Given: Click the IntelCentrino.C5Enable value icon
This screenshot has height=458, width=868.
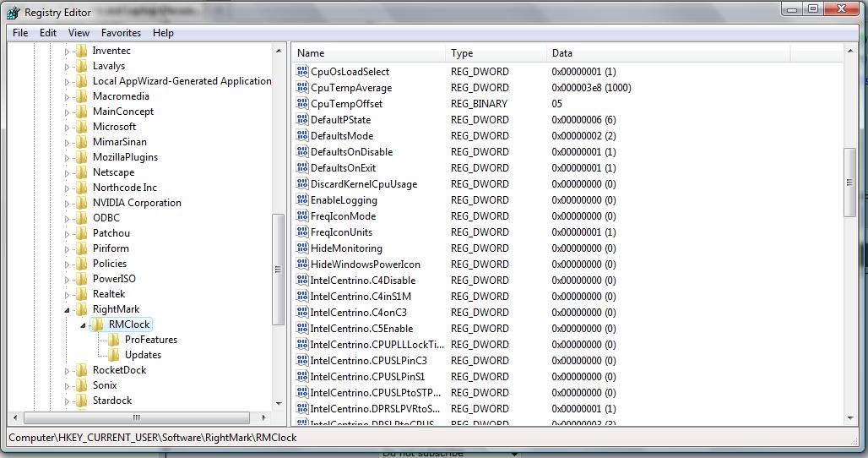Looking at the screenshot, I should click(x=302, y=329).
